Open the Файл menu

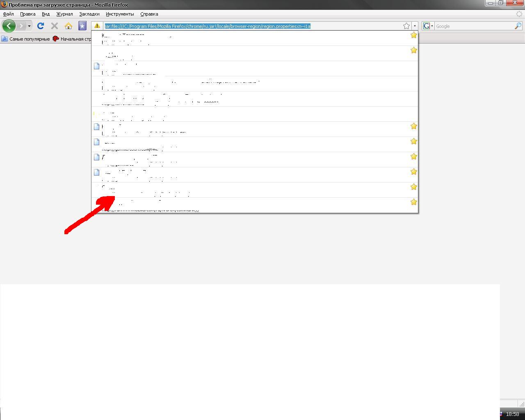tap(8, 14)
